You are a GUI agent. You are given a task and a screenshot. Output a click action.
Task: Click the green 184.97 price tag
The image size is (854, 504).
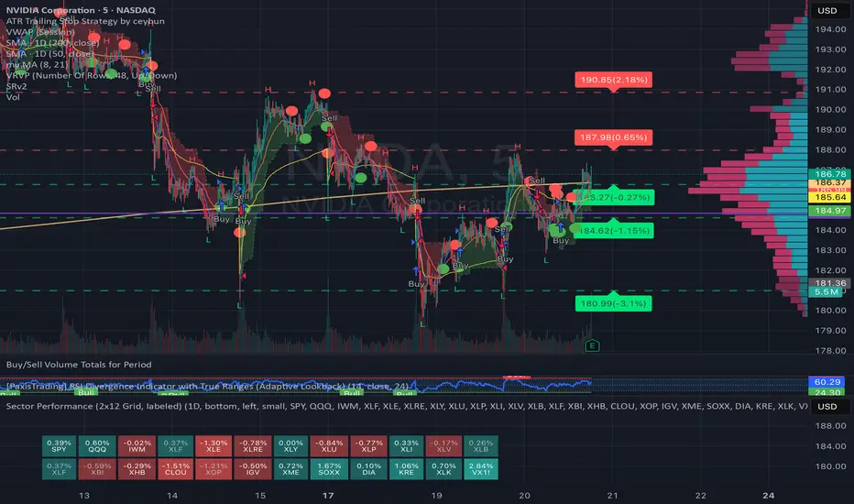[830, 211]
